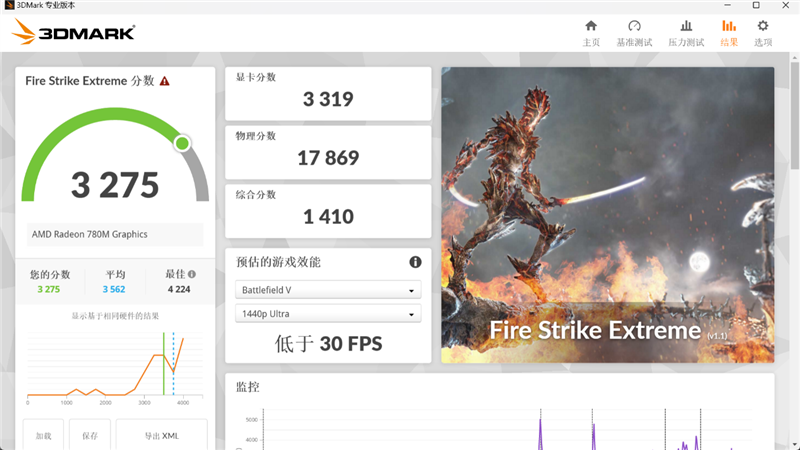The height and width of the screenshot is (450, 800).
Task: Minimize the 3DMark window
Action: click(x=728, y=5)
